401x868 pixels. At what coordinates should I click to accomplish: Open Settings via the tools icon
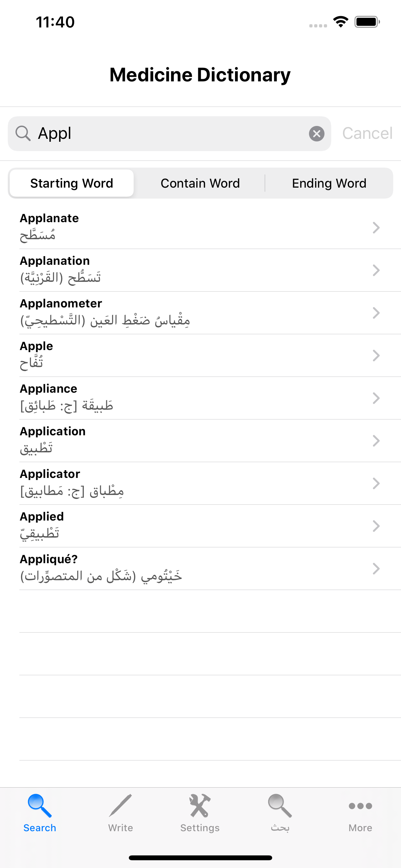[200, 805]
